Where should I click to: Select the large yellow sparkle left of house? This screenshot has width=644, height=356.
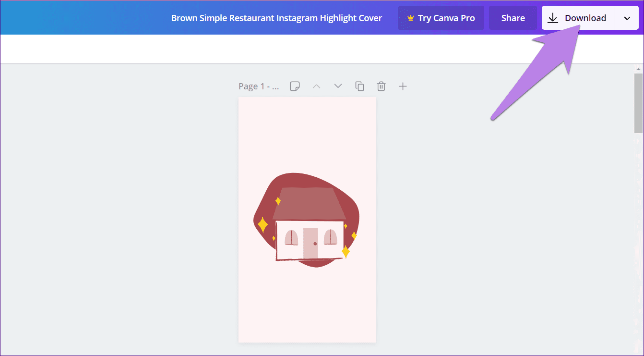pyautogui.click(x=262, y=225)
